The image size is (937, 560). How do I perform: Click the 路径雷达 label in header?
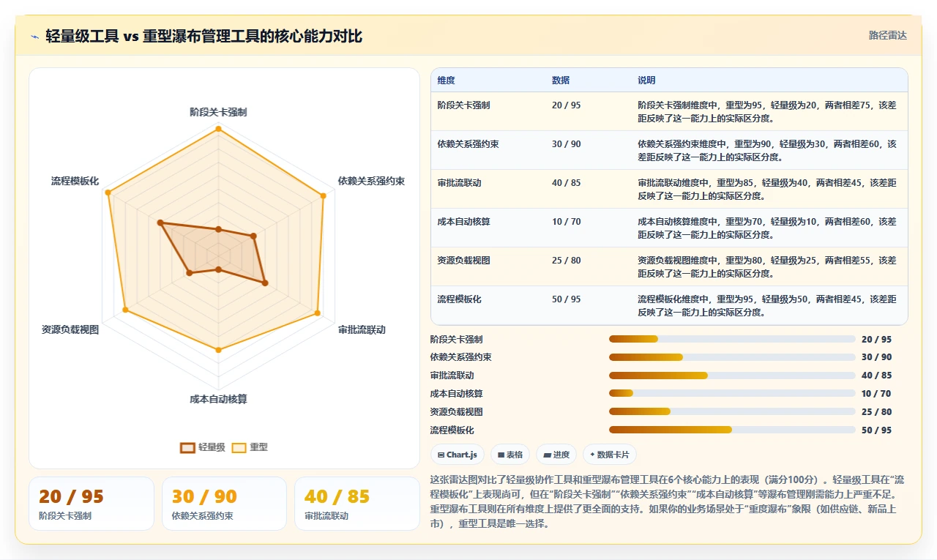click(888, 35)
